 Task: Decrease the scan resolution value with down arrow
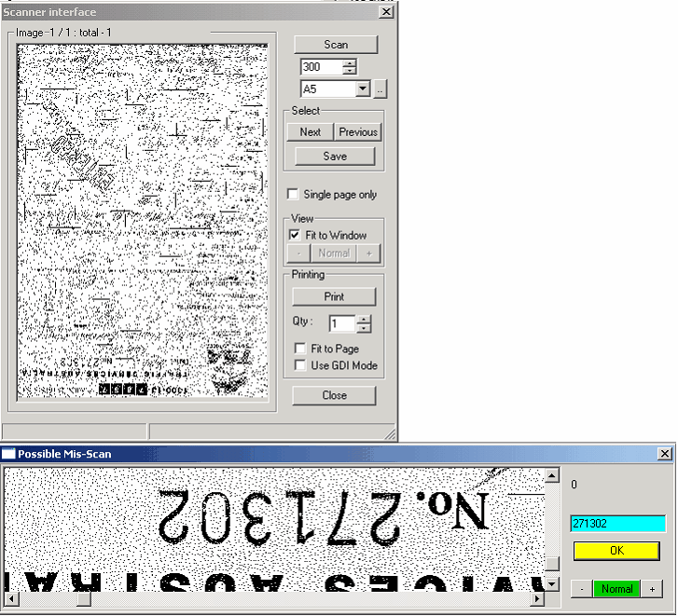350,71
